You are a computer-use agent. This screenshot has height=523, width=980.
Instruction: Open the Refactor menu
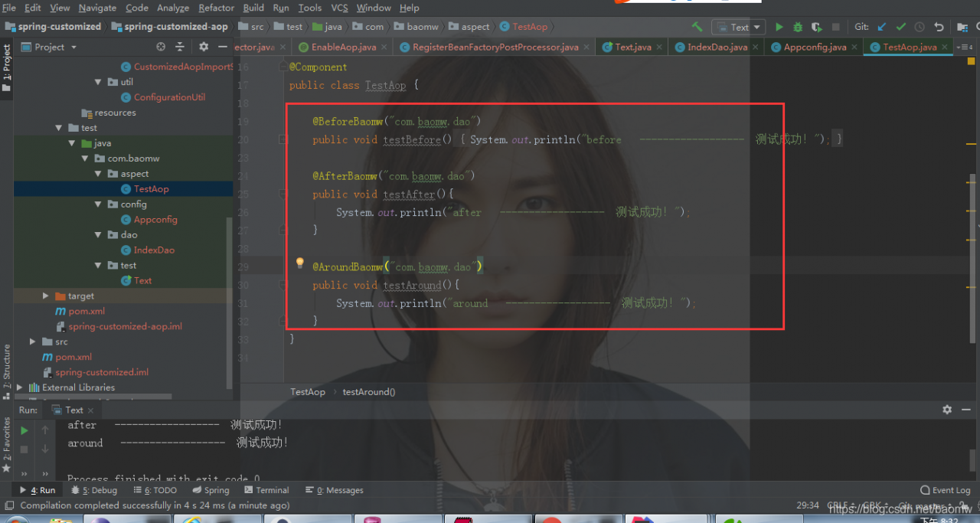[216, 8]
